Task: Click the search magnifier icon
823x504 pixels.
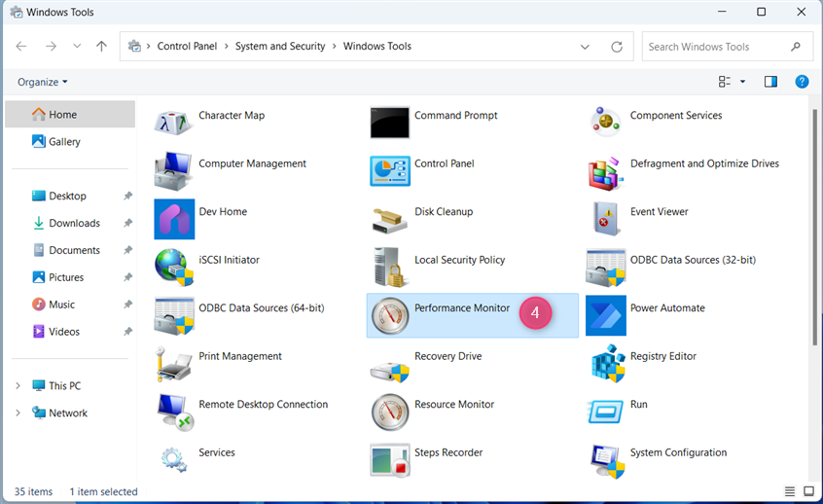Action: 796,47
